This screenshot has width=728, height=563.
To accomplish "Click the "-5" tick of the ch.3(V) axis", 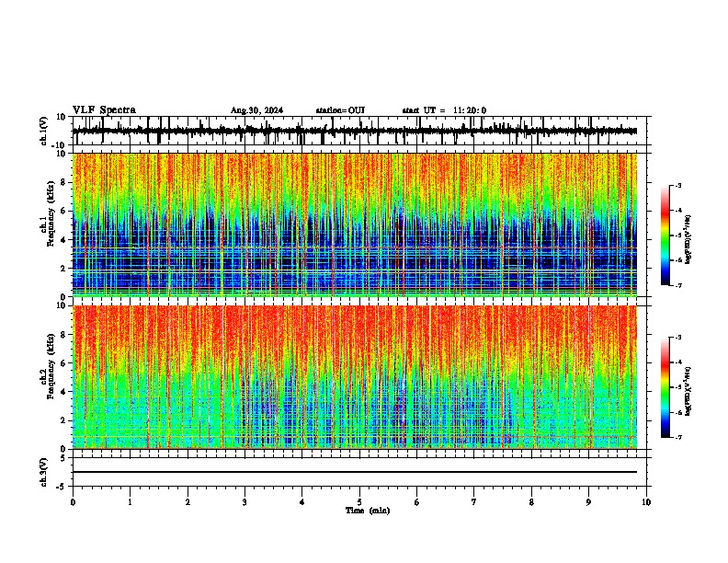I will (x=62, y=486).
